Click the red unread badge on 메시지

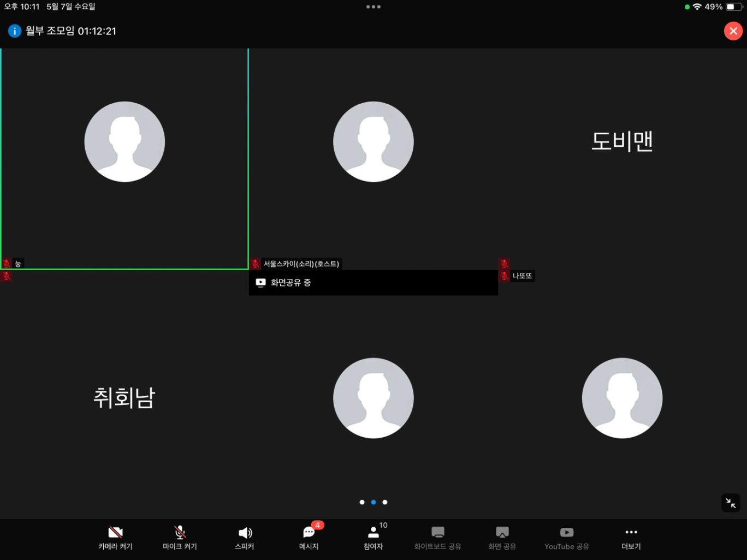point(318,525)
